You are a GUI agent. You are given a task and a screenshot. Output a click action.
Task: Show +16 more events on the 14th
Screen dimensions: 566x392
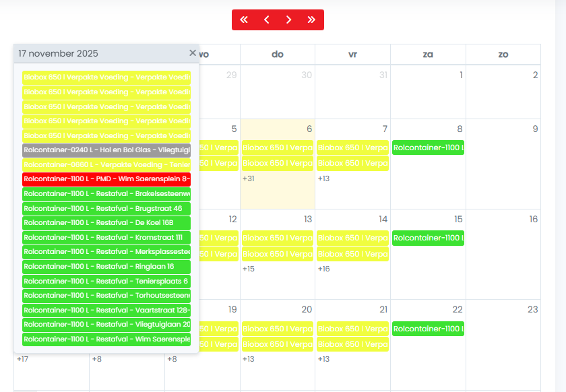(323, 269)
